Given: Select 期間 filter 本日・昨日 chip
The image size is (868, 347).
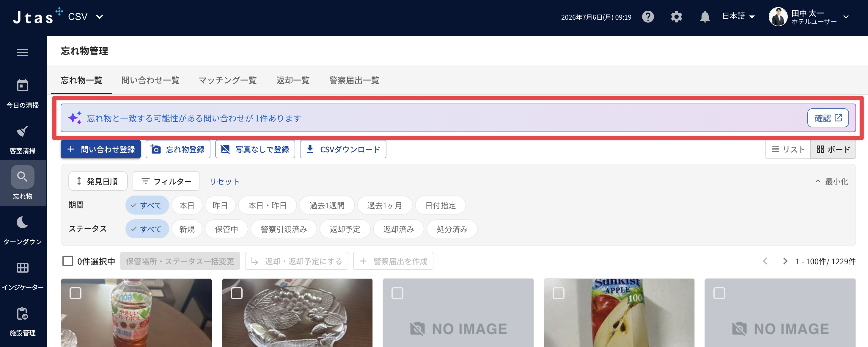Looking at the screenshot, I should [267, 205].
